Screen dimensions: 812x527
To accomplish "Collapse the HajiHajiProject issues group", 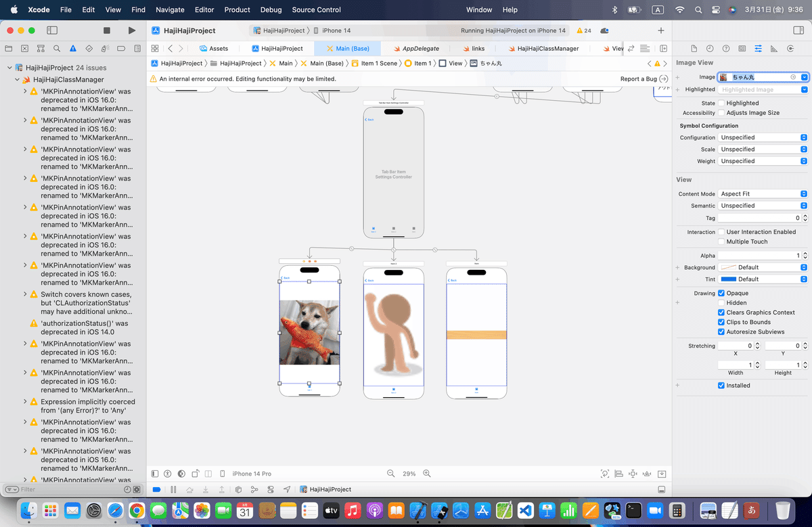I will tap(11, 68).
